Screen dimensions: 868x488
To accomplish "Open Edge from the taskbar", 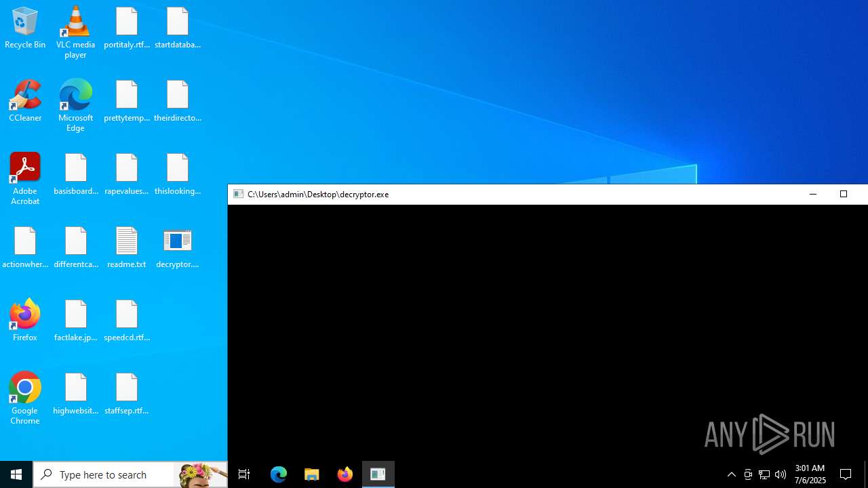I will tap(279, 474).
